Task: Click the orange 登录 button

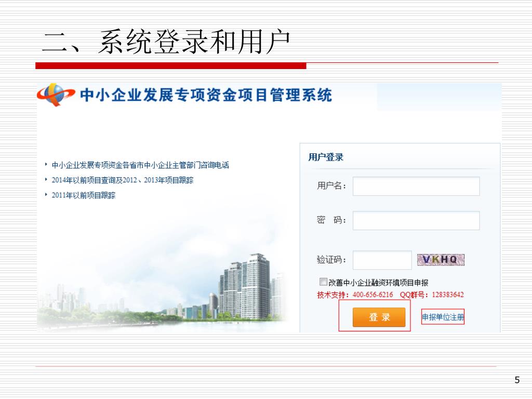Action: [379, 317]
